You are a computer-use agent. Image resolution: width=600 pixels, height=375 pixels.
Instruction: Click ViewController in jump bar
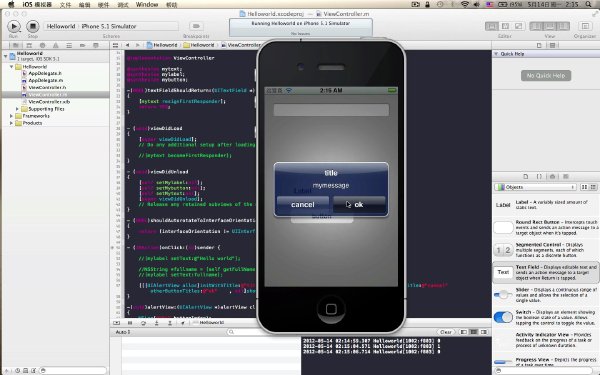coord(240,45)
